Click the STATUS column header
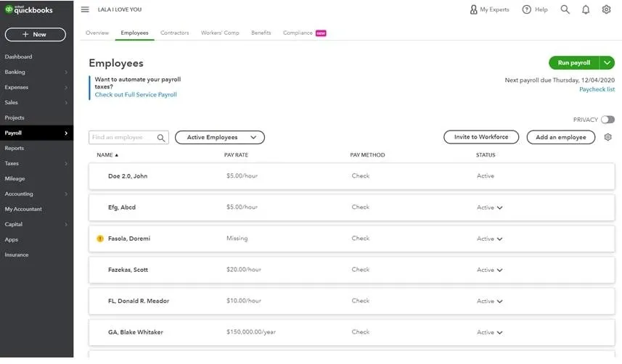Image resolution: width=622 pixels, height=364 pixels. pos(486,155)
